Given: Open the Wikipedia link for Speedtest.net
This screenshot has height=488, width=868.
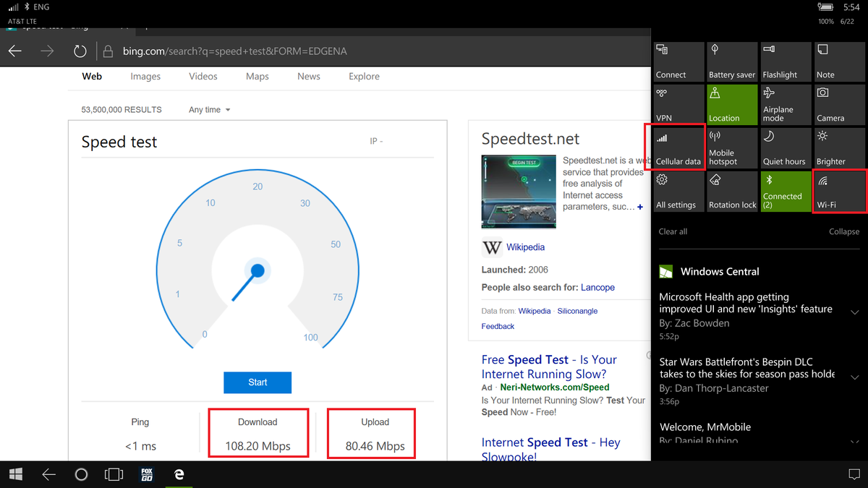Looking at the screenshot, I should 525,247.
